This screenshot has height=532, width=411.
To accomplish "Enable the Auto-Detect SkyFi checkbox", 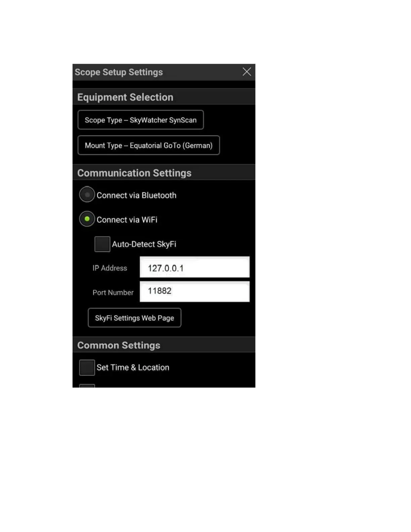I will pyautogui.click(x=102, y=244).
